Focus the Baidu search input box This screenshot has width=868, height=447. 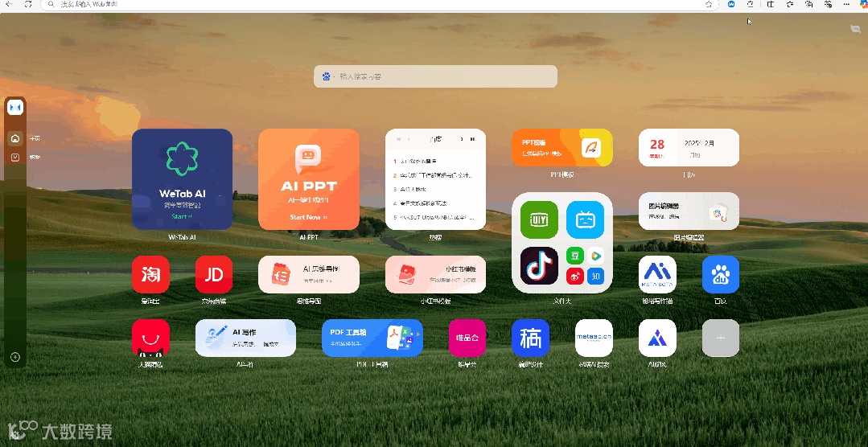click(x=436, y=76)
